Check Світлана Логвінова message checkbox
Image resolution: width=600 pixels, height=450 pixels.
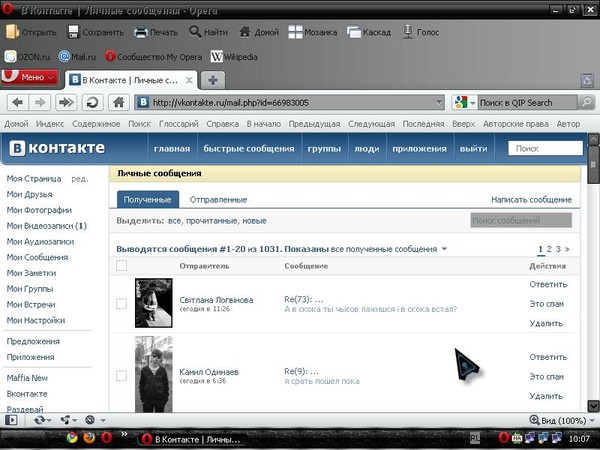coord(121,303)
